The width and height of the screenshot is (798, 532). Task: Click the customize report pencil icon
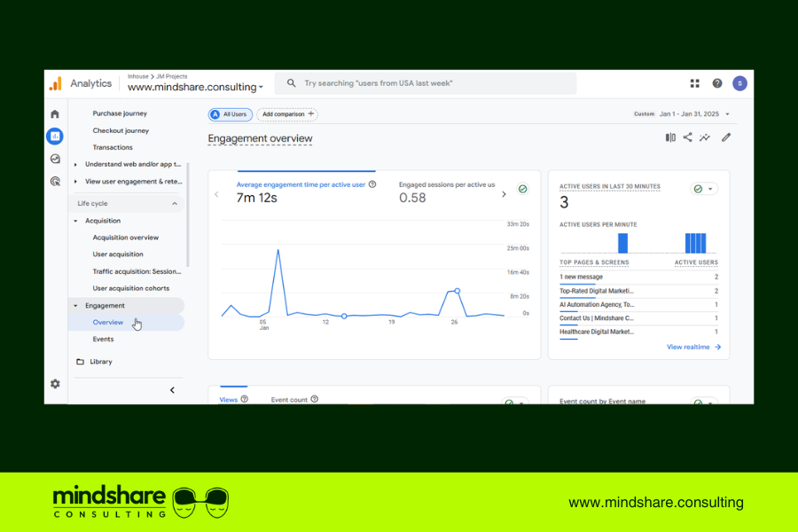(x=726, y=137)
